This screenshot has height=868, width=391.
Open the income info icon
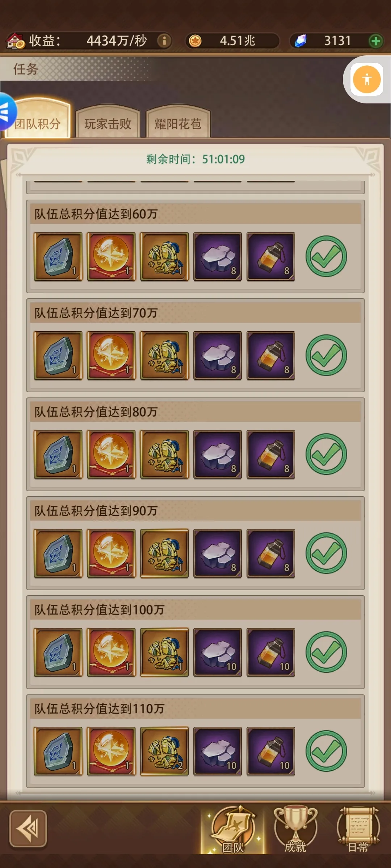(164, 41)
